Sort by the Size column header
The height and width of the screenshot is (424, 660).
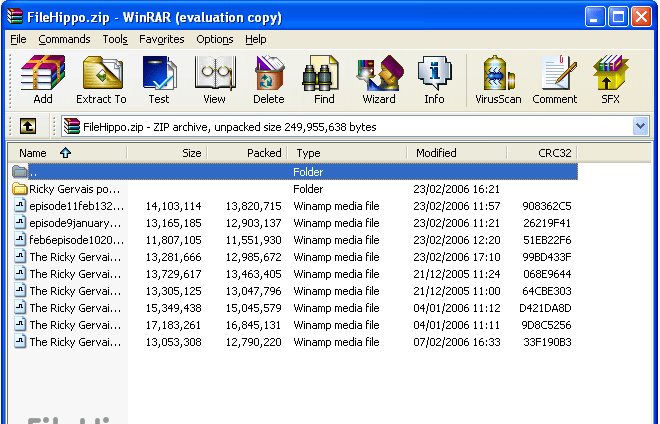tap(167, 153)
